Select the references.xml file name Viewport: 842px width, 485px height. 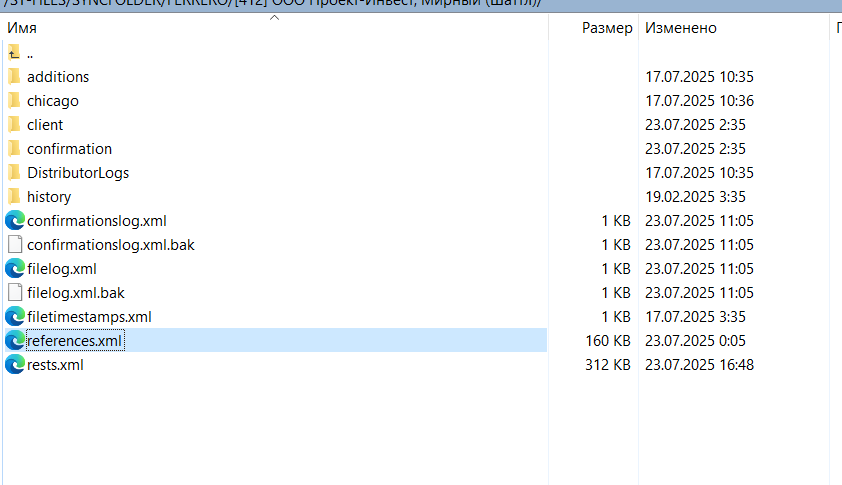click(x=75, y=341)
